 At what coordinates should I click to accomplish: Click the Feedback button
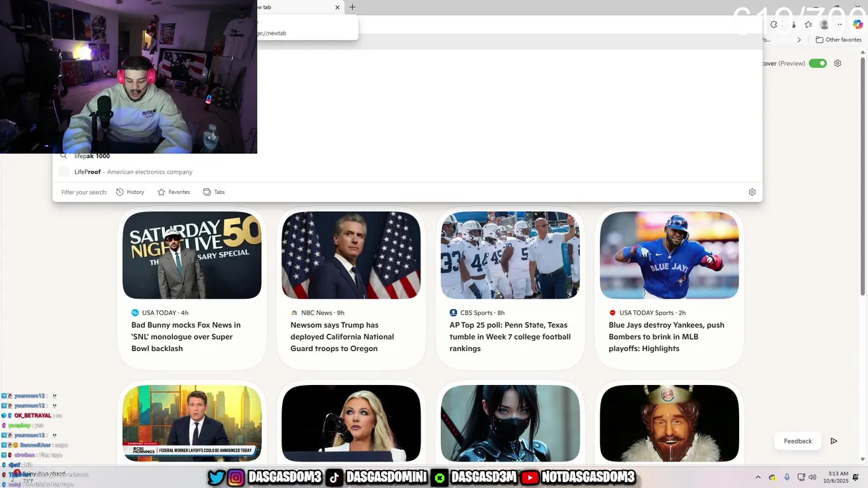tap(797, 441)
